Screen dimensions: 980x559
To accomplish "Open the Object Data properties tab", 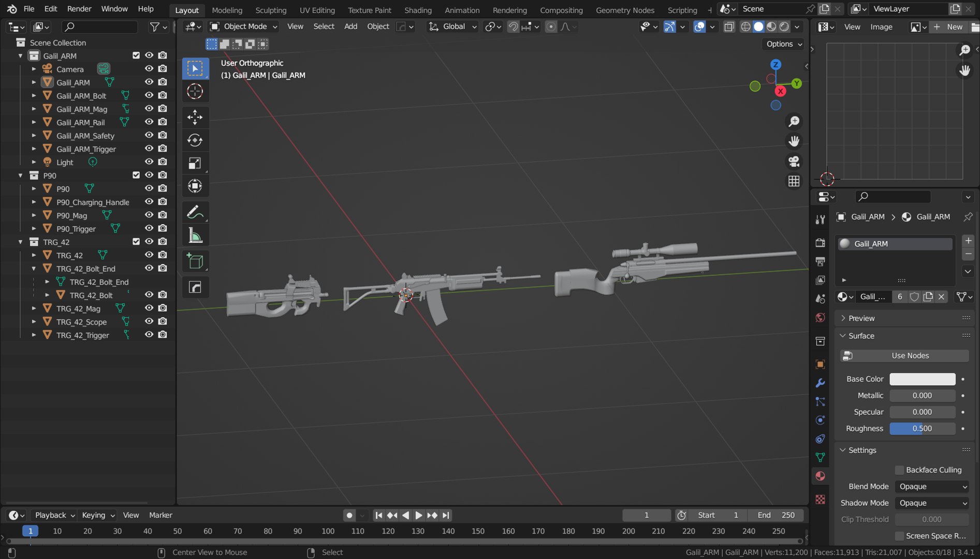I will tap(821, 457).
